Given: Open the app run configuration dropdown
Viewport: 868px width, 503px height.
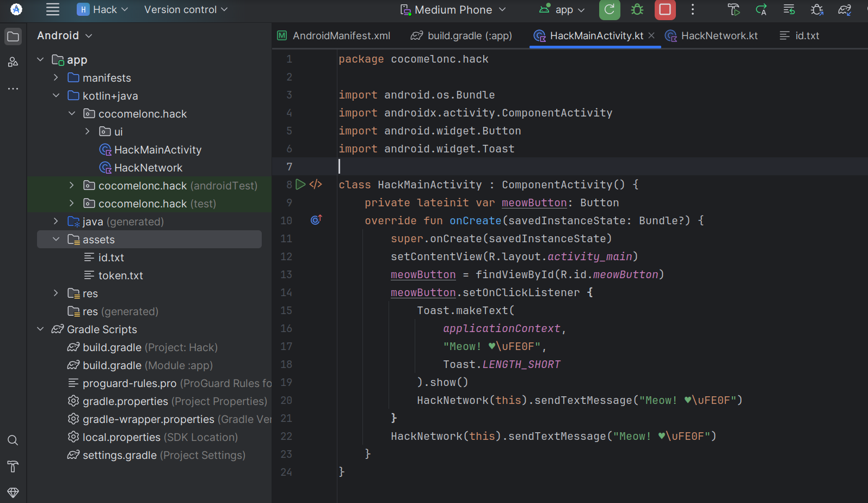Looking at the screenshot, I should (562, 9).
